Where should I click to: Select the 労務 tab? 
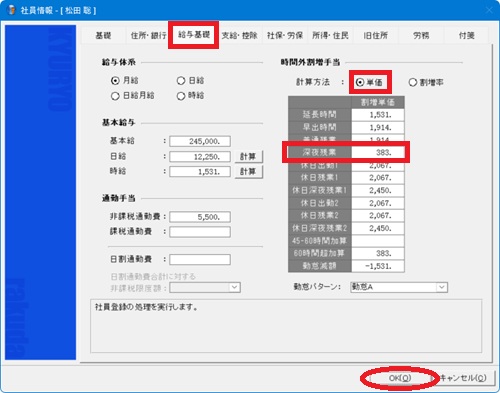tap(421, 35)
